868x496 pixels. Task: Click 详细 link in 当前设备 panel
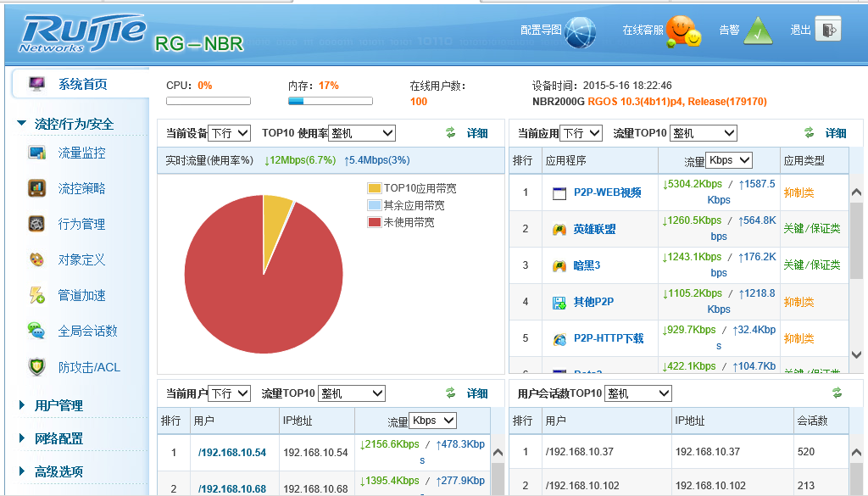click(477, 133)
